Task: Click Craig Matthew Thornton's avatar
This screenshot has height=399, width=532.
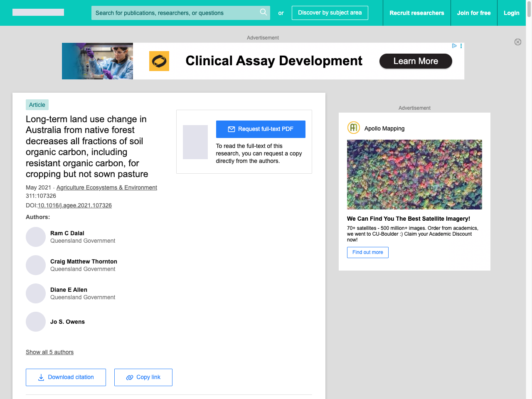Action: [x=36, y=265]
